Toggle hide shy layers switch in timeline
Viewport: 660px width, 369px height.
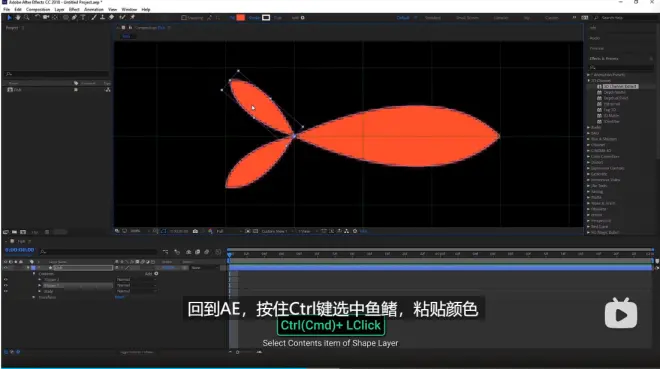[x=188, y=252]
